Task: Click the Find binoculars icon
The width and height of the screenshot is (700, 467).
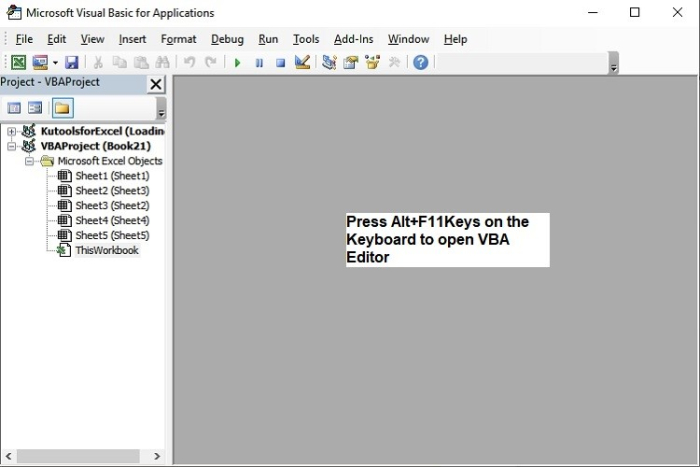Action: 162,62
